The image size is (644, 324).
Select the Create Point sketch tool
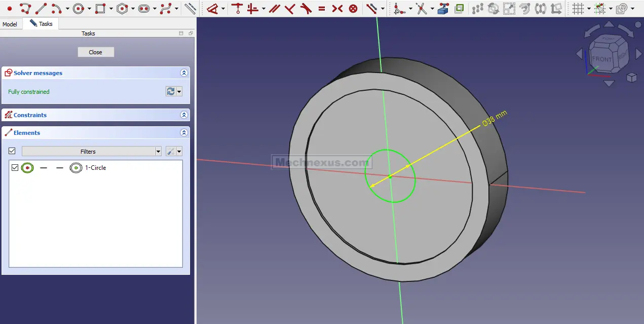coord(9,8)
